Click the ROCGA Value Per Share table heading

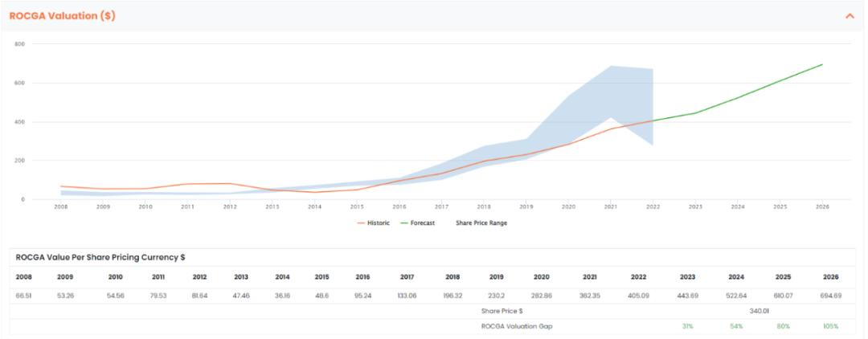[x=100, y=257]
